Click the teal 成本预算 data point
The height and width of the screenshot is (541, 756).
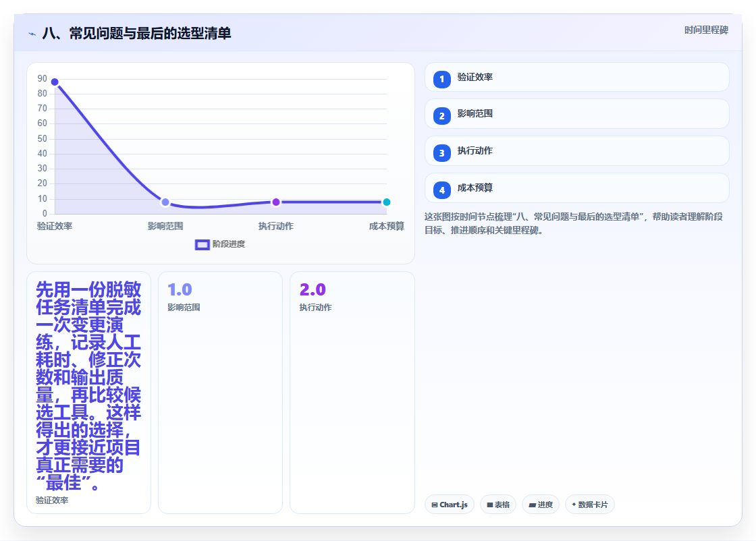[386, 202]
